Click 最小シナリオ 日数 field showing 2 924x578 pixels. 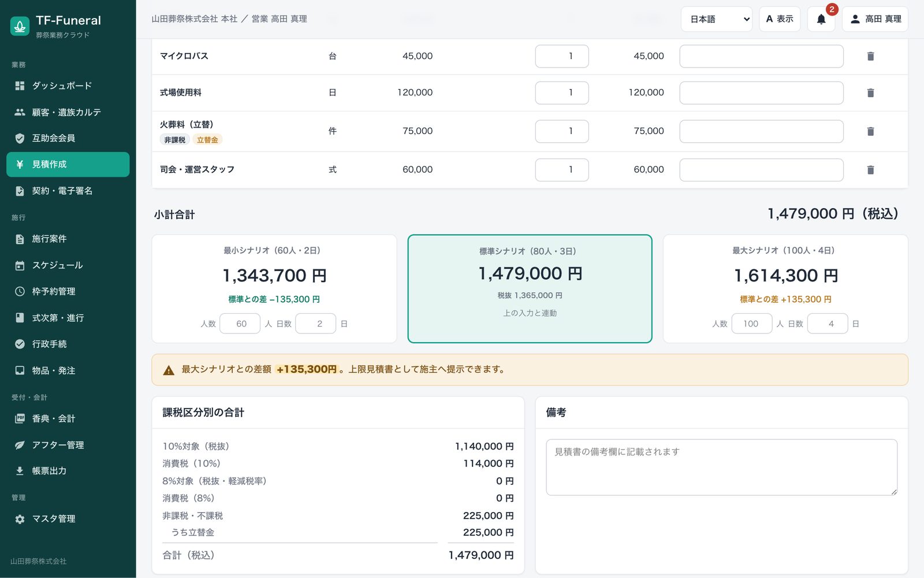315,324
